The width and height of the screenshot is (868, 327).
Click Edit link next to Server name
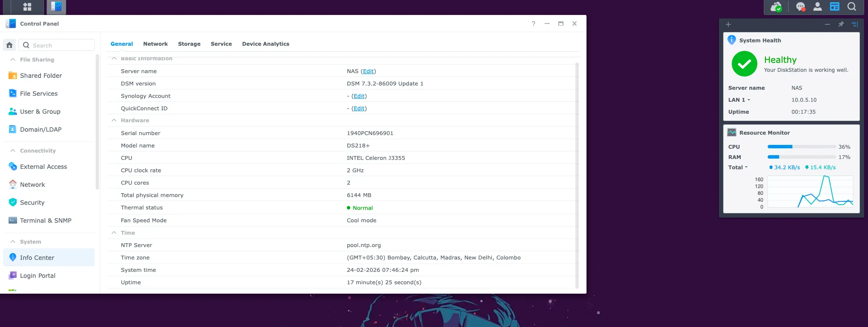pos(368,71)
